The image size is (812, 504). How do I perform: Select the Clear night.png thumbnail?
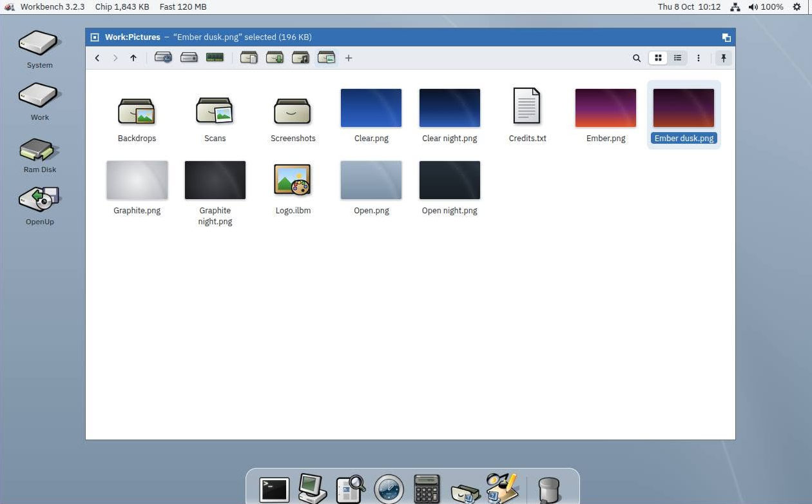point(450,108)
